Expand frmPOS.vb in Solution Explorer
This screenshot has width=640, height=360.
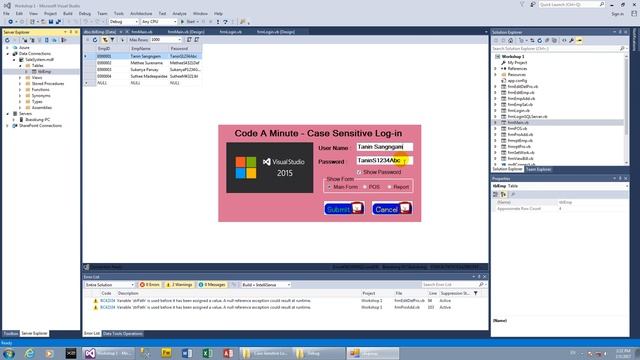(x=496, y=129)
